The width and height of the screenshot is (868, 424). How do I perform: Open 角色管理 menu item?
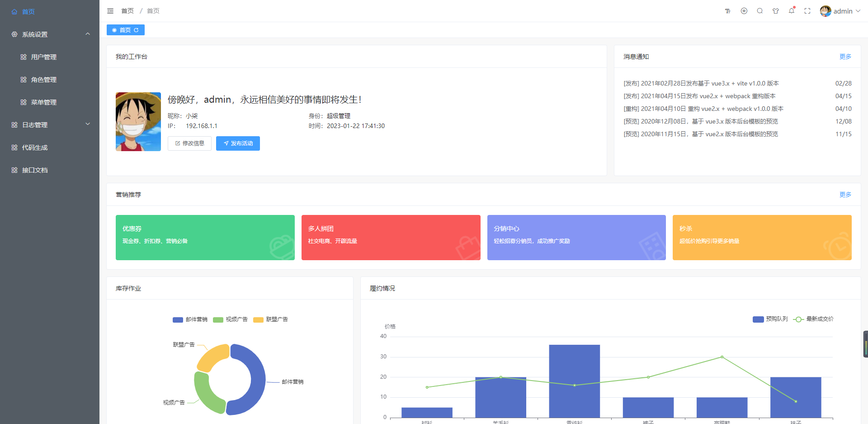pos(50,79)
